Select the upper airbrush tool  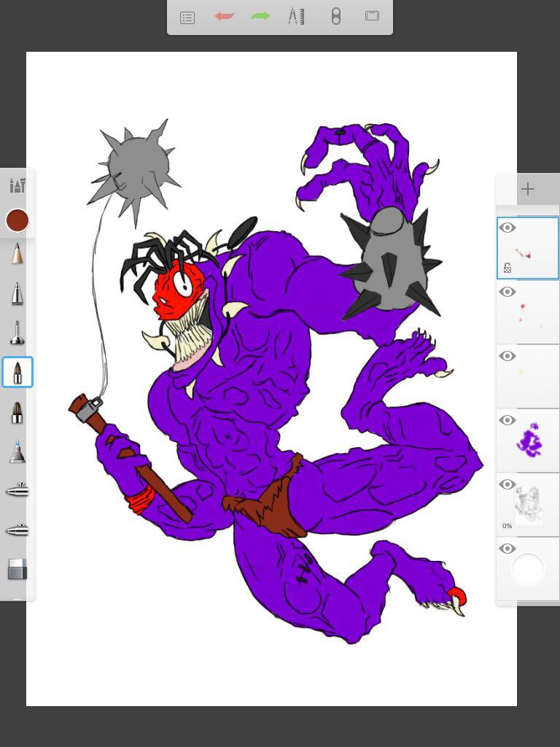[x=17, y=490]
